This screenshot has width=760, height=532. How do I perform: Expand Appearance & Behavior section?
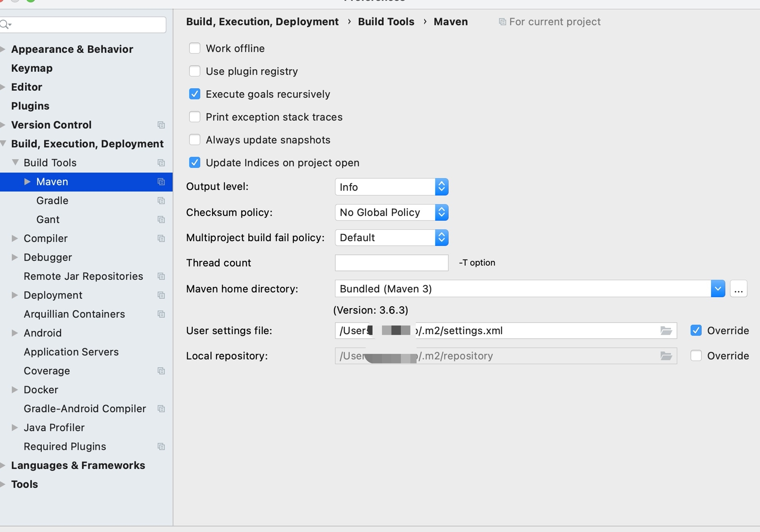tap(3, 49)
